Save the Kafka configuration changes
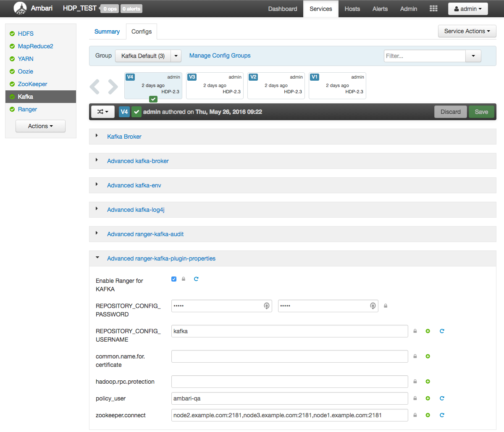 481,111
